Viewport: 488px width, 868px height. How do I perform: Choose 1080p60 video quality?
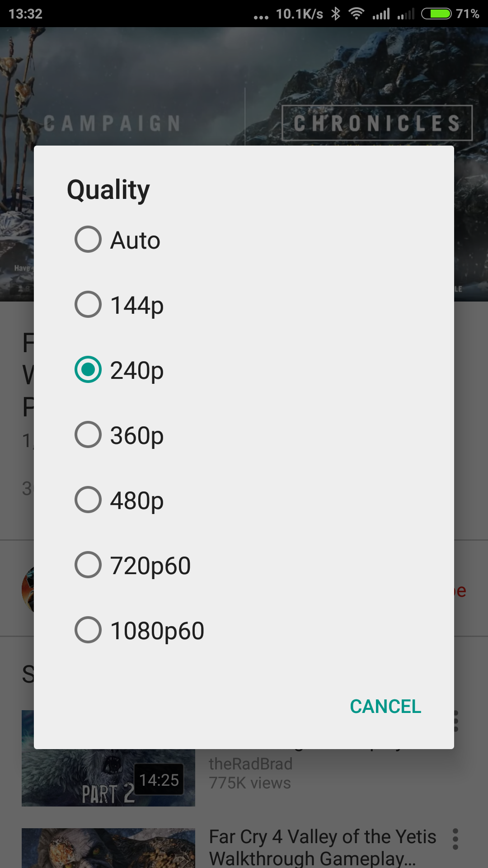coord(88,630)
